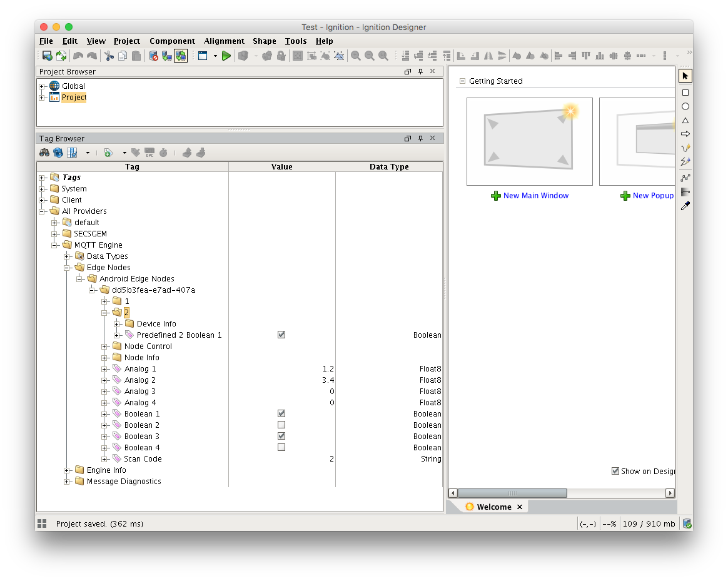728x581 pixels.
Task: Uncheck the Boolean 1 tag value
Action: coord(281,414)
